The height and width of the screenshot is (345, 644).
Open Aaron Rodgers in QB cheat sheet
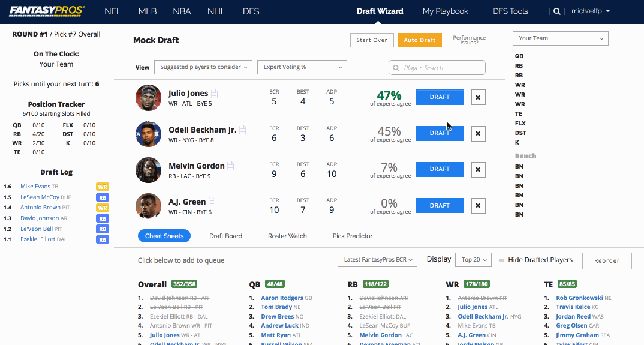pos(282,298)
